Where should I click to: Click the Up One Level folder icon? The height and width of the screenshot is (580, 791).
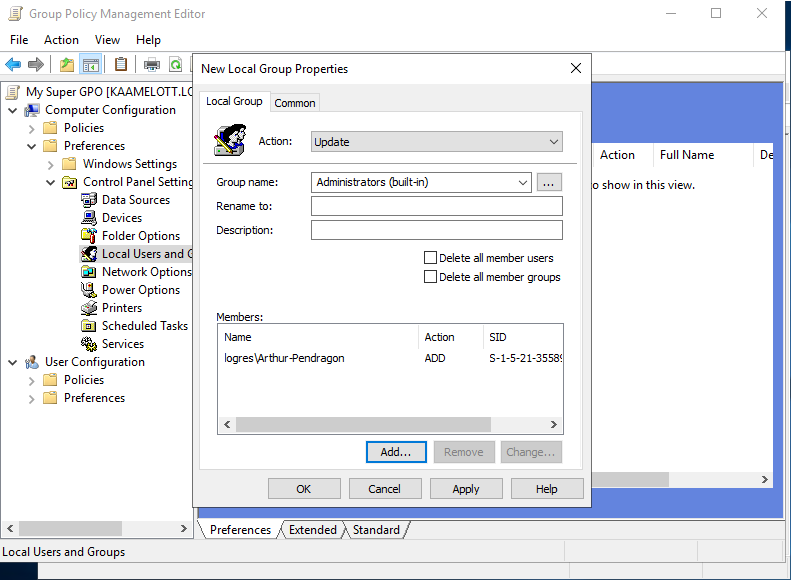[x=66, y=65]
